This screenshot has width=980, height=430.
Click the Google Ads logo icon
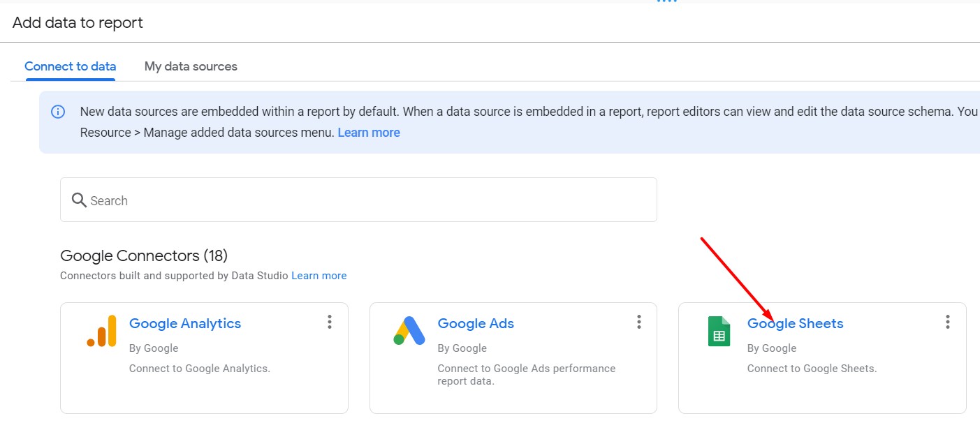click(x=409, y=331)
